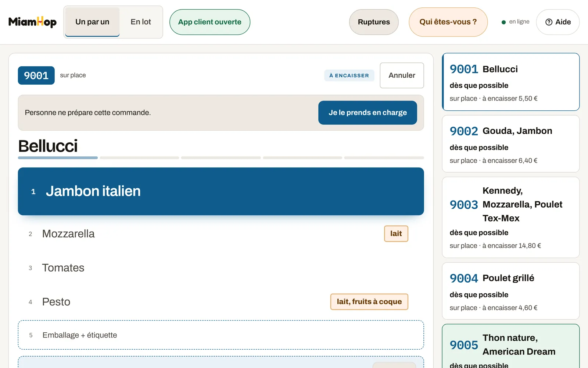This screenshot has width=588, height=368.
Task: Click the 9001 order number badge
Action: 36,75
